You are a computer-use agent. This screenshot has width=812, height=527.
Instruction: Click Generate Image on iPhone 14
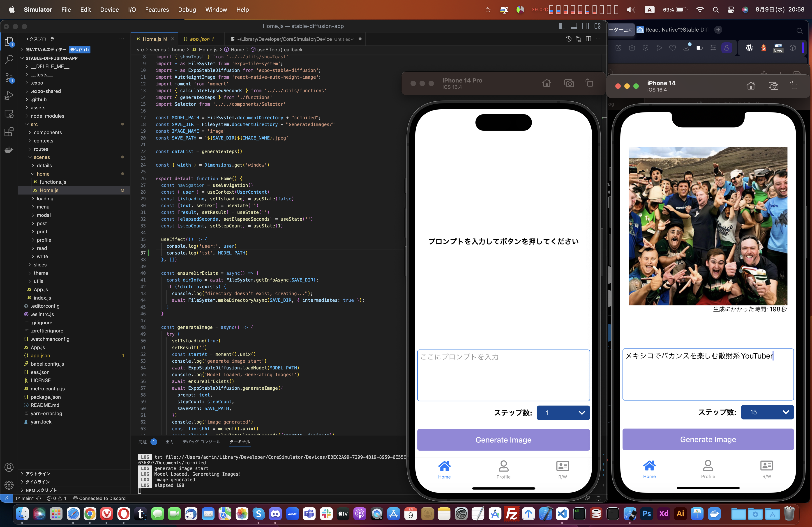[x=708, y=439]
